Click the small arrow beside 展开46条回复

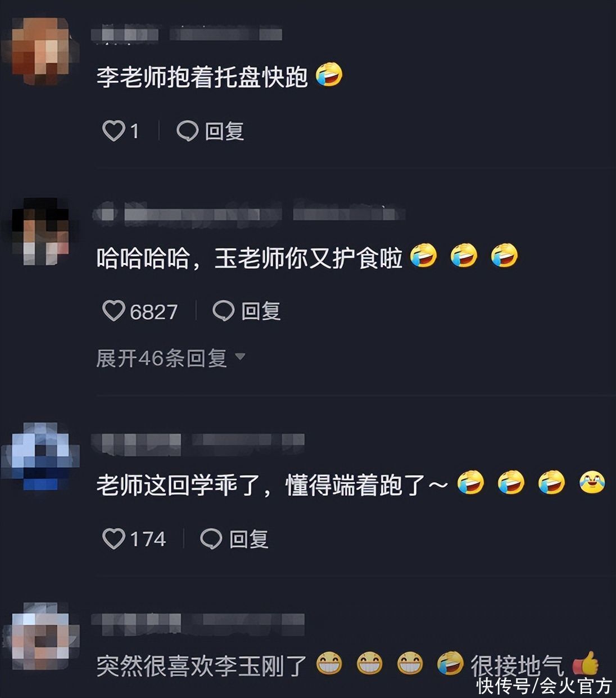coord(240,357)
